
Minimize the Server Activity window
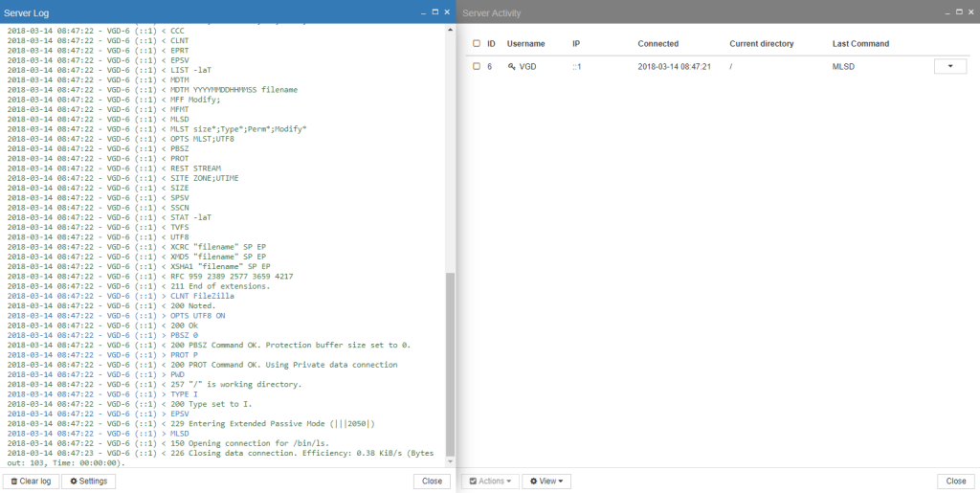947,12
